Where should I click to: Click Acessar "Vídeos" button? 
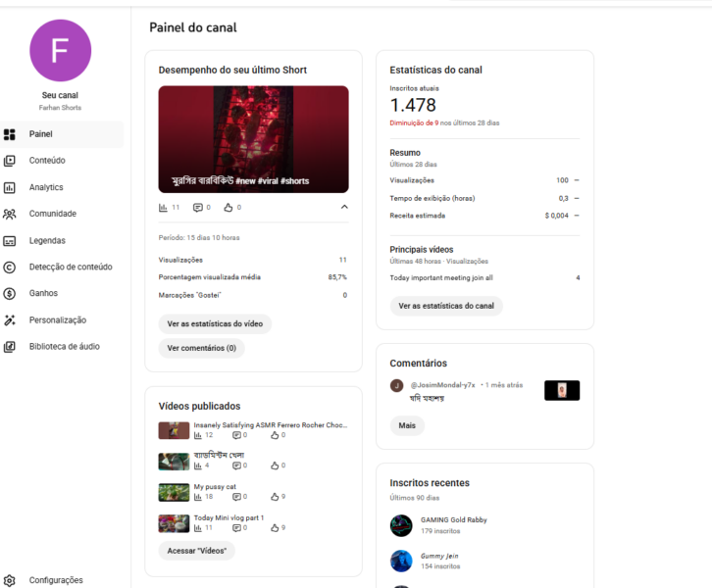coord(196,551)
